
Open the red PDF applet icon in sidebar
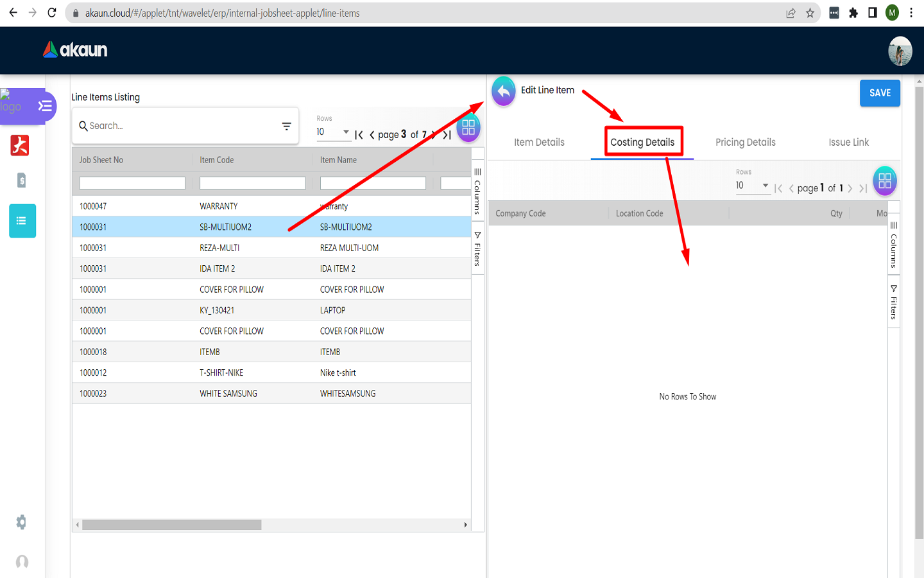coord(20,146)
